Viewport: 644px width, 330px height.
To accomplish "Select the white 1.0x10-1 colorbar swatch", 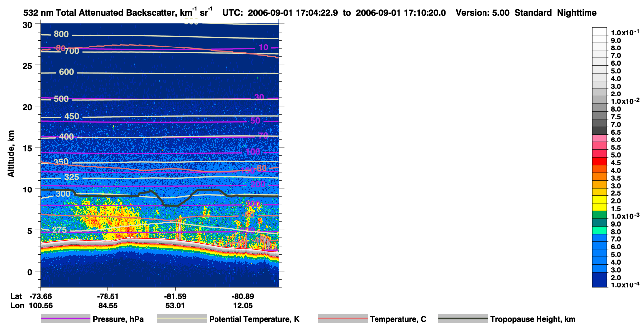I will point(600,31).
